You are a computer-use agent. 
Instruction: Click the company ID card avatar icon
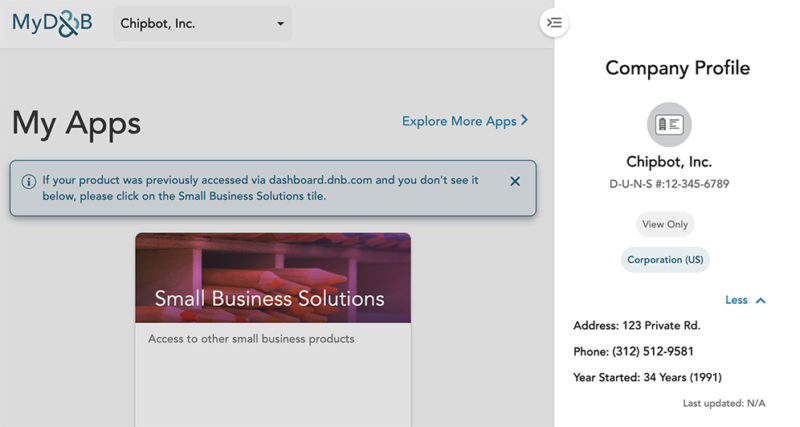pyautogui.click(x=669, y=124)
